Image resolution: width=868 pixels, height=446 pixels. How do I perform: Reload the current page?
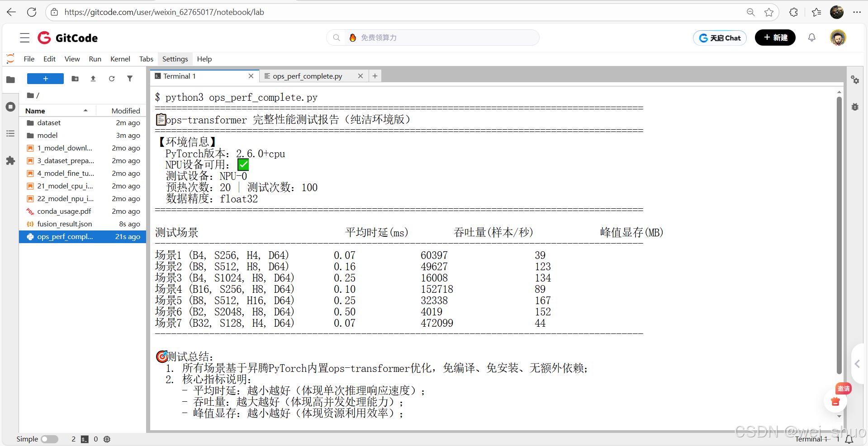[x=32, y=12]
